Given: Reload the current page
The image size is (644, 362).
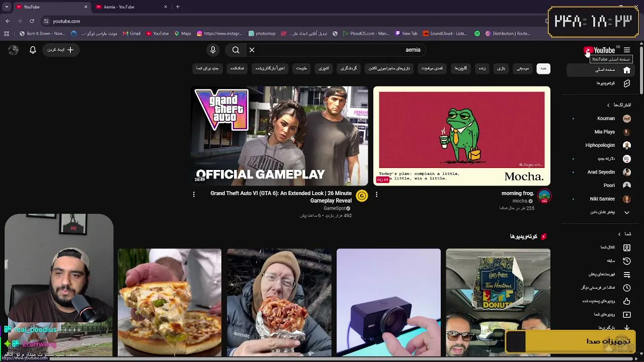Looking at the screenshot, I should click(32, 21).
